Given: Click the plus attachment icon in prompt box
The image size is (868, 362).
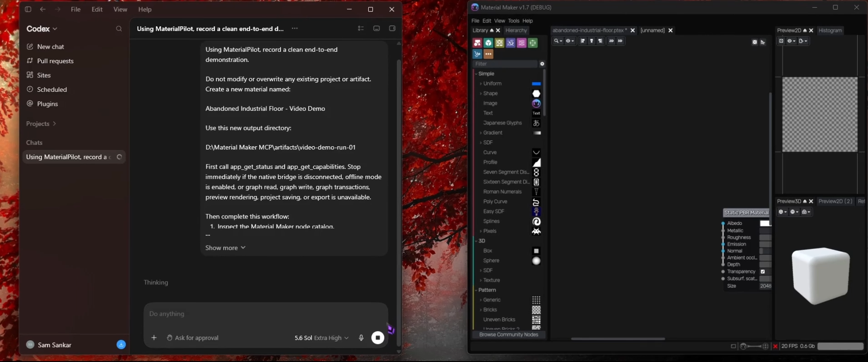Looking at the screenshot, I should (x=154, y=337).
